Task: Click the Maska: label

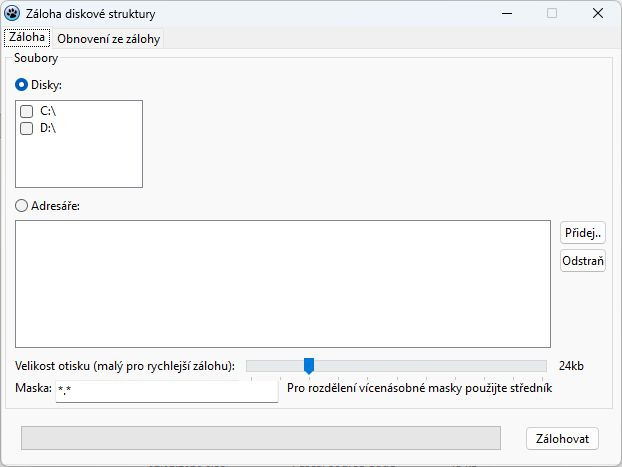Action: click(x=33, y=388)
